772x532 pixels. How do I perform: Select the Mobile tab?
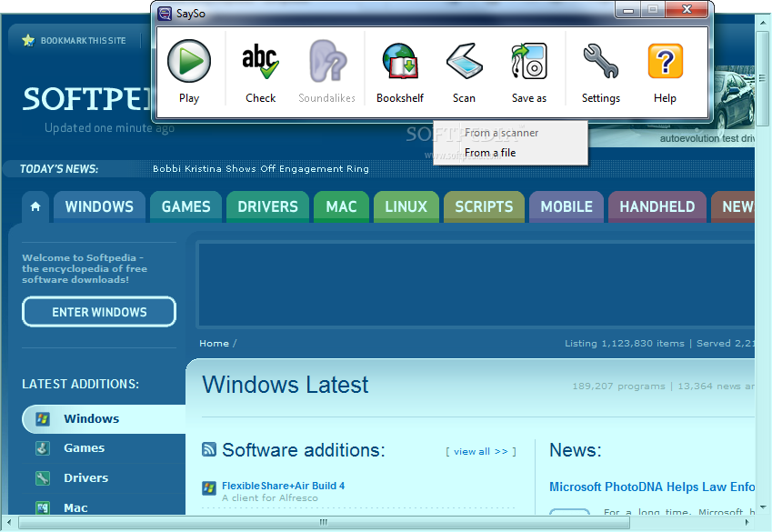(x=566, y=206)
